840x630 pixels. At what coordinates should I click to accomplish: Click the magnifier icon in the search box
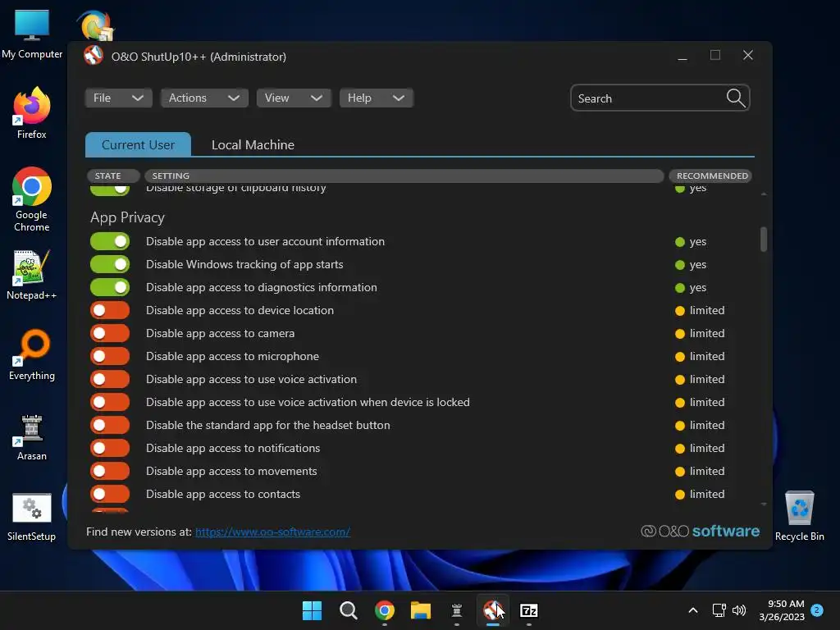[736, 98]
